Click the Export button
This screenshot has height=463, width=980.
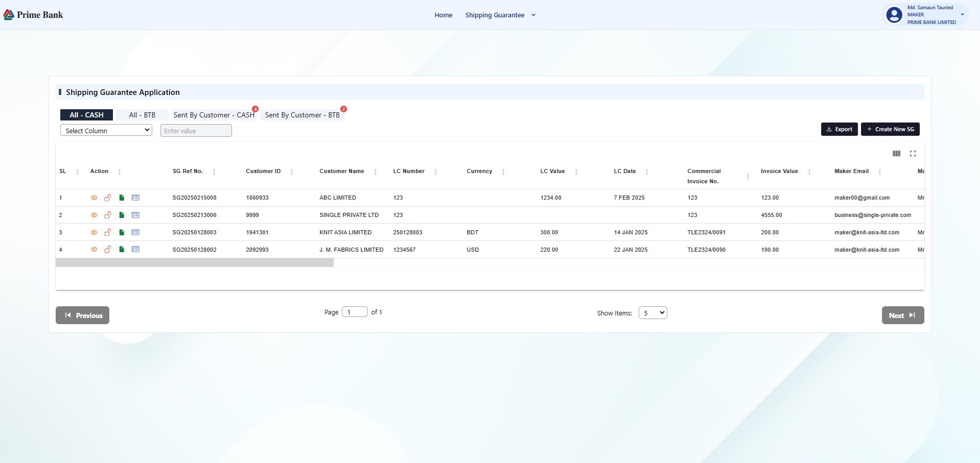tap(839, 129)
